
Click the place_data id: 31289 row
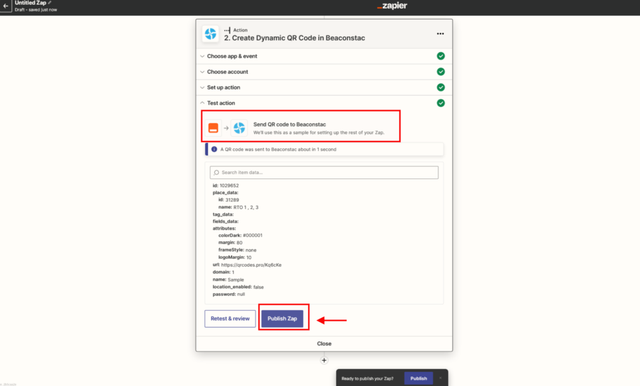pos(229,200)
